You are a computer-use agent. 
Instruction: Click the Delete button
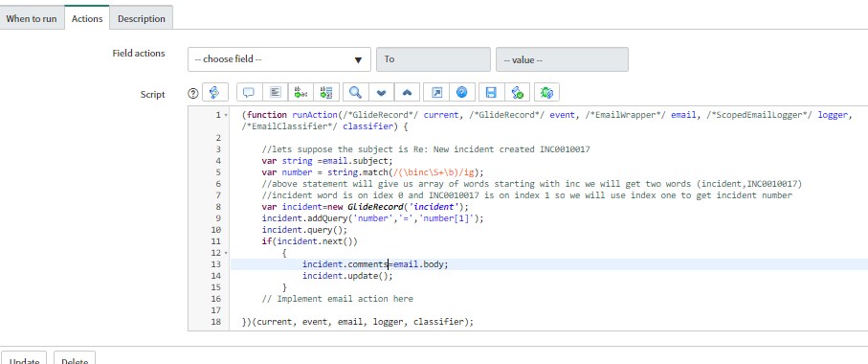coord(75,359)
